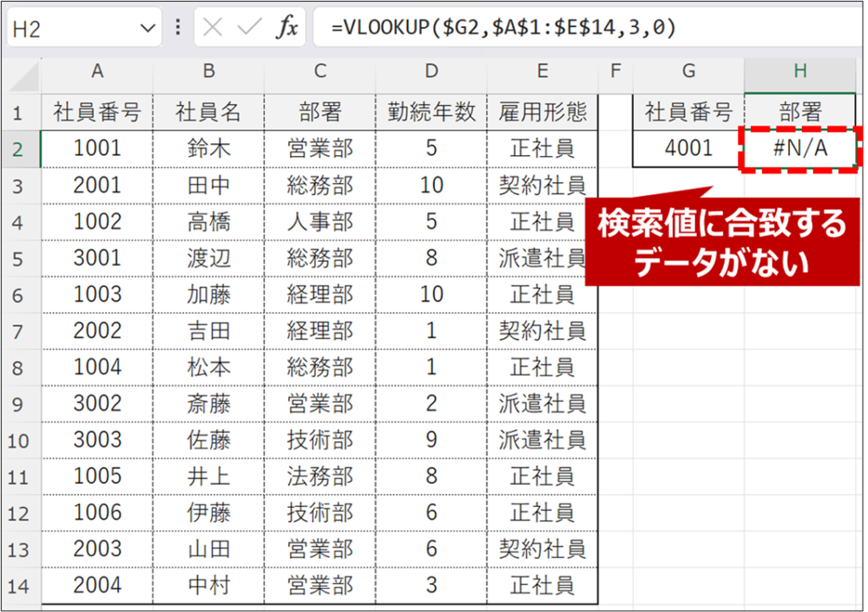Click the VLOOKUP formula text in formula bar
Viewport: 868px width, 612px height.
(x=504, y=28)
